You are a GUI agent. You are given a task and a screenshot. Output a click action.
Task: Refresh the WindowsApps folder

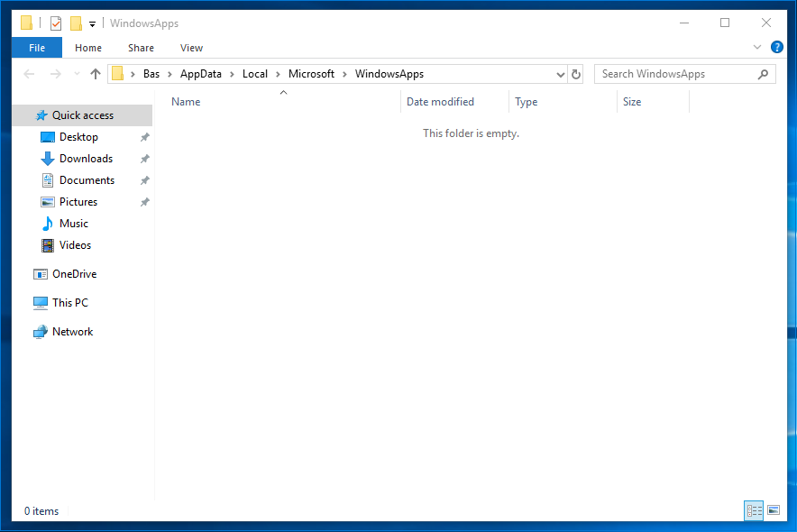tap(575, 75)
